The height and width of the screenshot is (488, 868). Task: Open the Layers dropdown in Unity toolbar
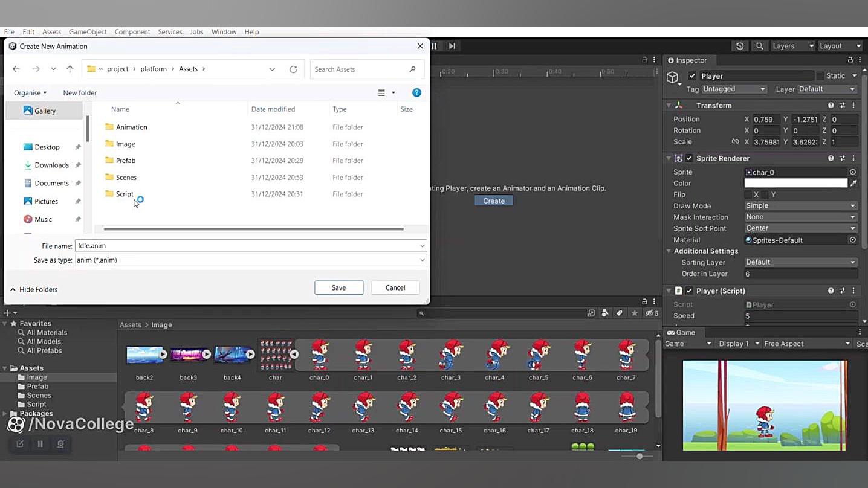coord(792,46)
